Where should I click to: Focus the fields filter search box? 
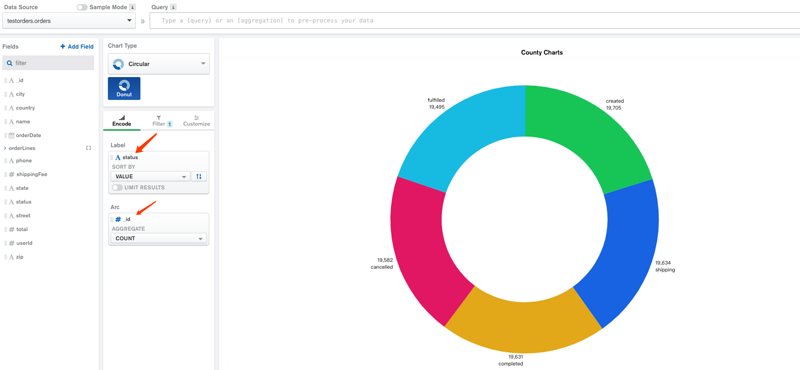point(48,63)
